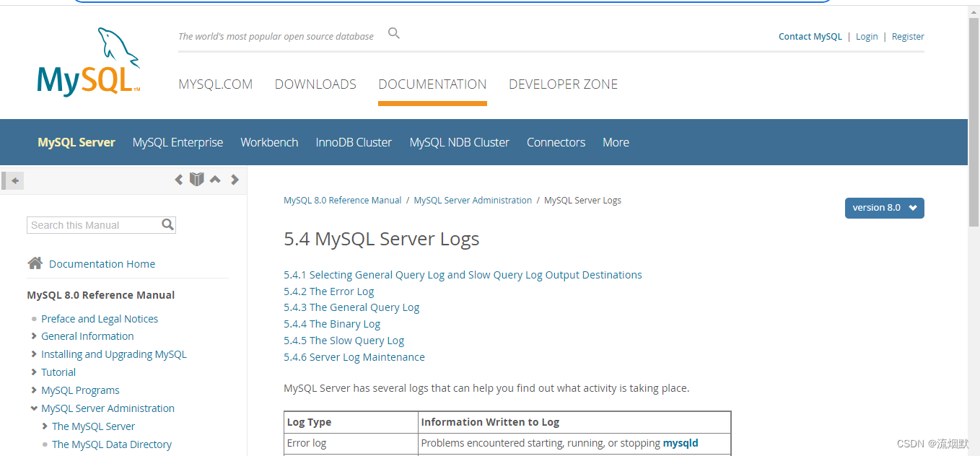
Task: Click MySQL 8.0 Reference Manual breadcrumb
Action: [342, 201]
